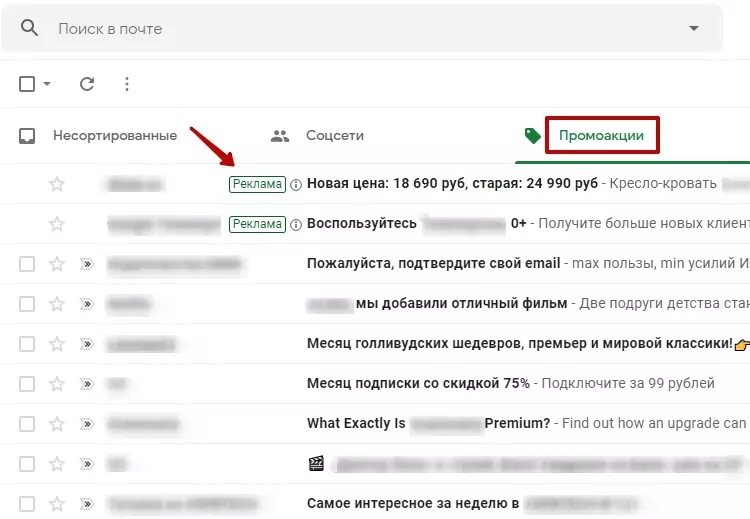Star 'What Exactly Is … Premium?' message
Image resolution: width=750 pixels, height=519 pixels.
tap(57, 423)
